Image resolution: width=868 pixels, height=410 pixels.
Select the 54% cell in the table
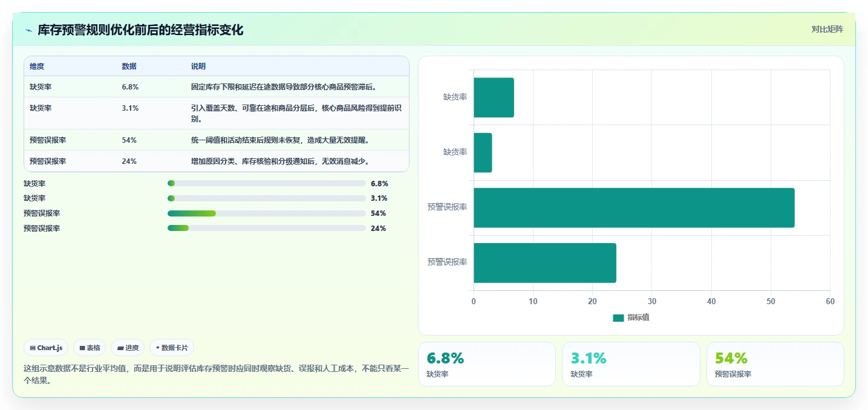129,140
